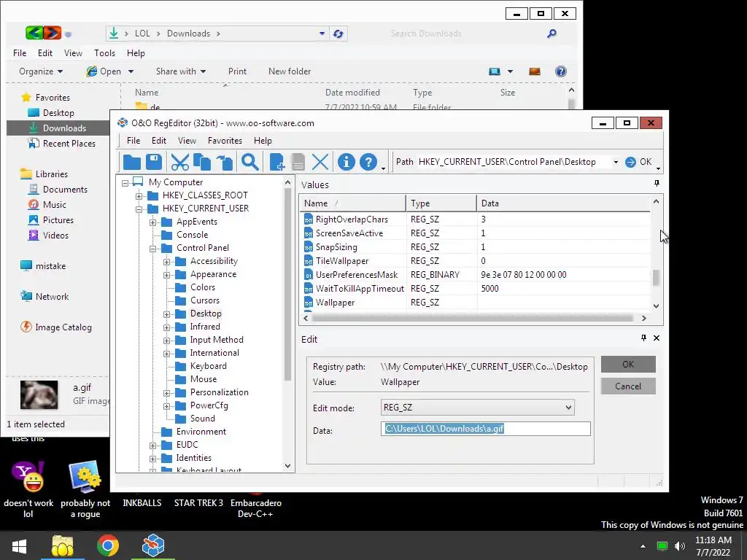747x560 pixels.
Task: Open the RegEditor View menu
Action: (x=187, y=141)
